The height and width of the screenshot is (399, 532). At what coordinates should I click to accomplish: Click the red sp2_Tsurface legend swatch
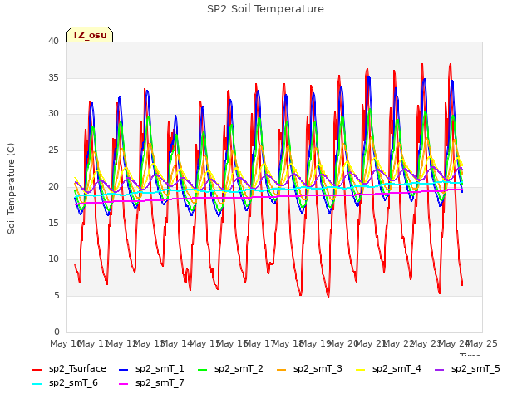click(37, 369)
